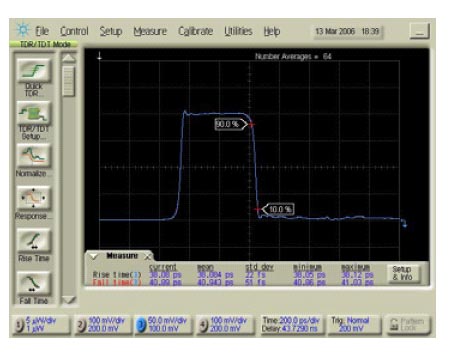Screen dimensions: 449x360
Task: Toggle channel 4 on or off
Action: tap(203, 325)
